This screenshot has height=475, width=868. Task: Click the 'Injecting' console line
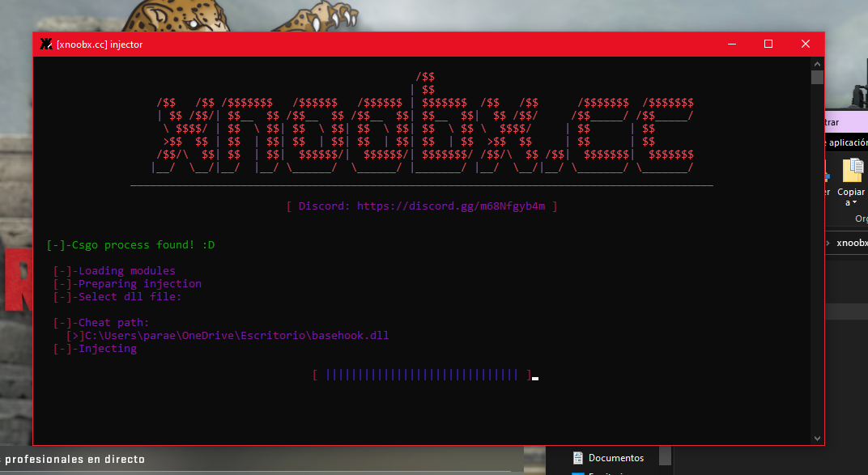[x=95, y=349]
